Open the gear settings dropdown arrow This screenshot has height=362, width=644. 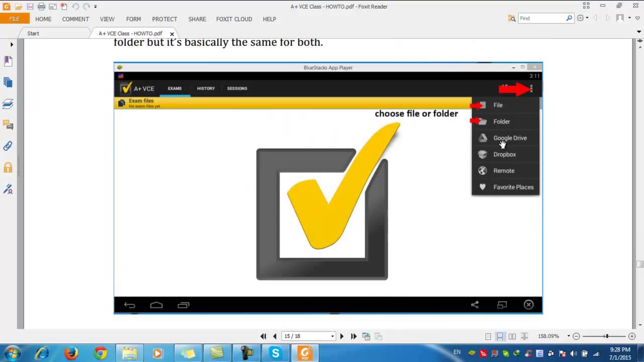point(587,18)
